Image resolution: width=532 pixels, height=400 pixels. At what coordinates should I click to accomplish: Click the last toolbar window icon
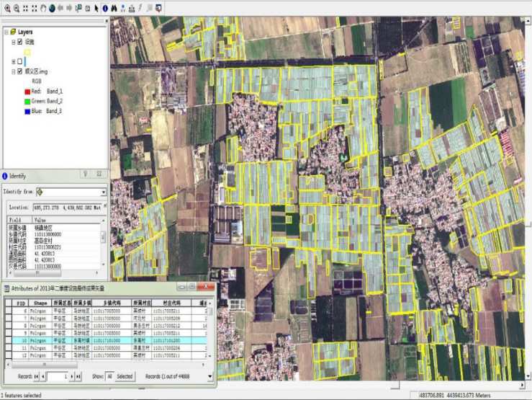click(x=158, y=8)
